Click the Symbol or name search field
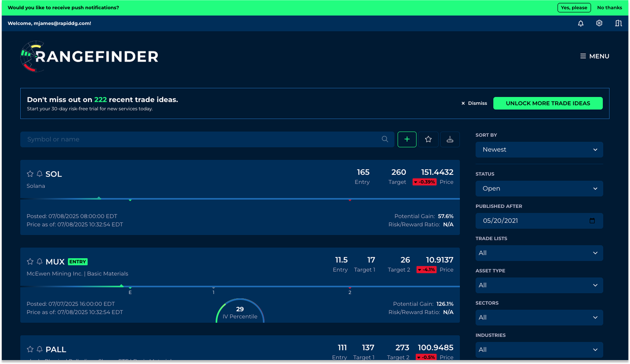 point(200,139)
